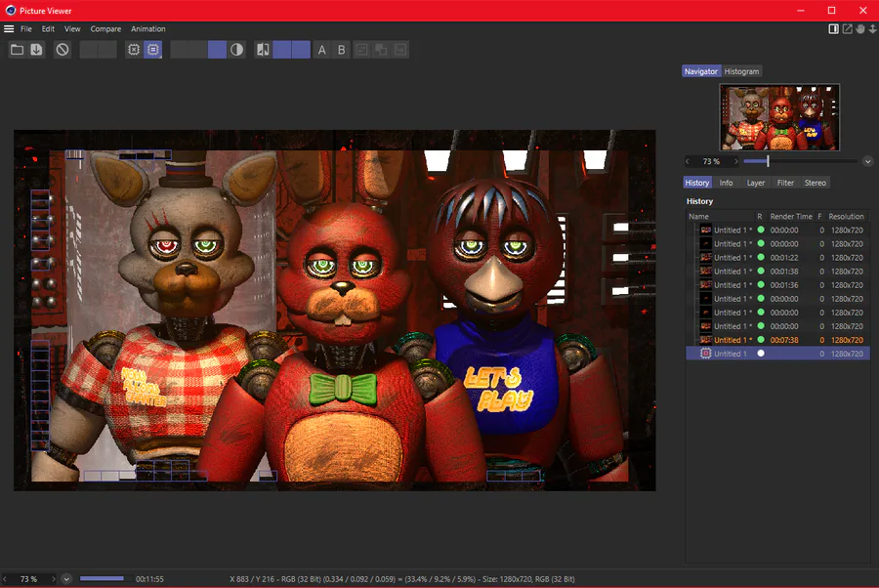Select history row with render time 00:01:22

pyautogui.click(x=778, y=257)
